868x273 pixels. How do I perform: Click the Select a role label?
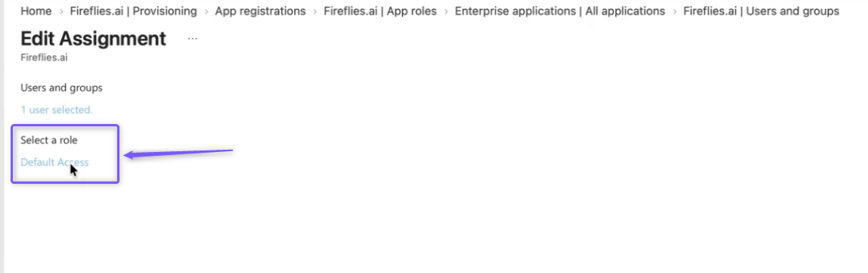coord(48,140)
